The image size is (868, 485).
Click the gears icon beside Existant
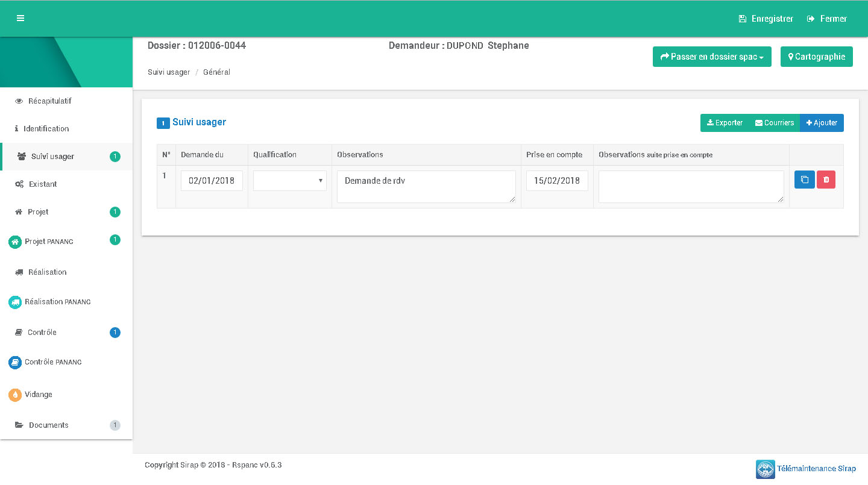pos(19,184)
